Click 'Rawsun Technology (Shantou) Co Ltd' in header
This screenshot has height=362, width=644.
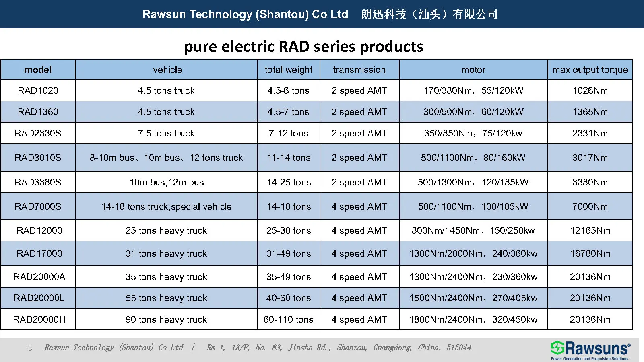coord(245,14)
